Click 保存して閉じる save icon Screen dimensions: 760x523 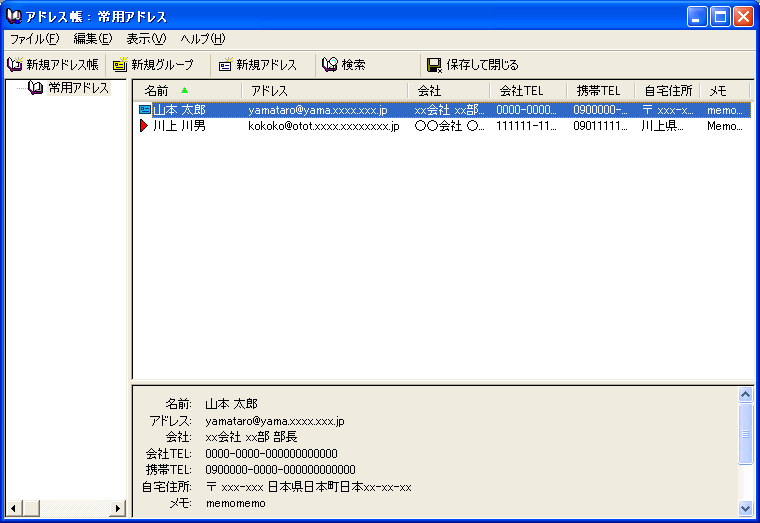click(434, 65)
